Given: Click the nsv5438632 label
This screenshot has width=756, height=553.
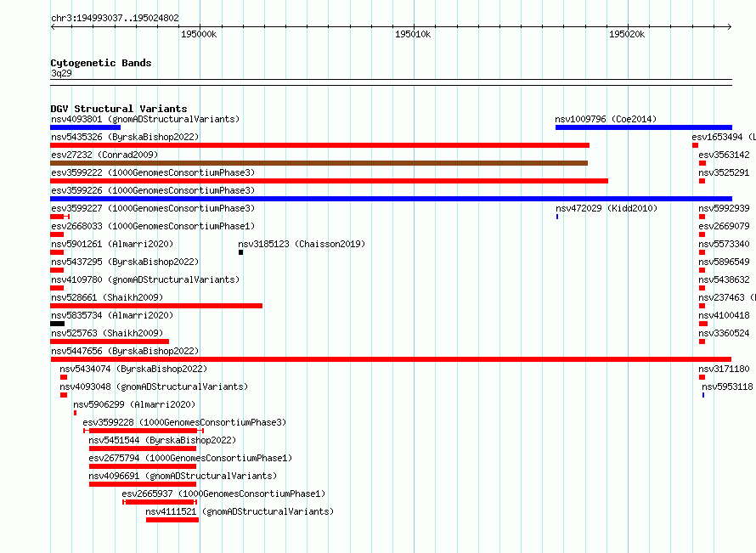Looking at the screenshot, I should click(x=724, y=279).
